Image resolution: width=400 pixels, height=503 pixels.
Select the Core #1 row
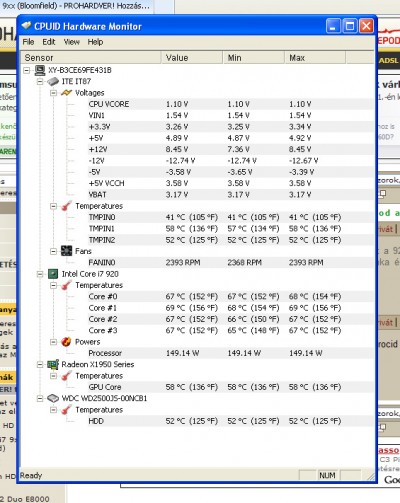pos(230,308)
